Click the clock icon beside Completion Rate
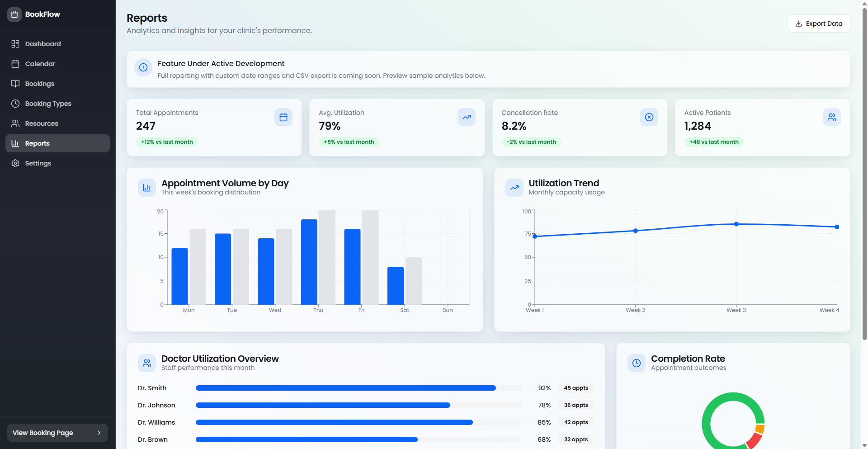This screenshot has height=449, width=868. pyautogui.click(x=636, y=363)
